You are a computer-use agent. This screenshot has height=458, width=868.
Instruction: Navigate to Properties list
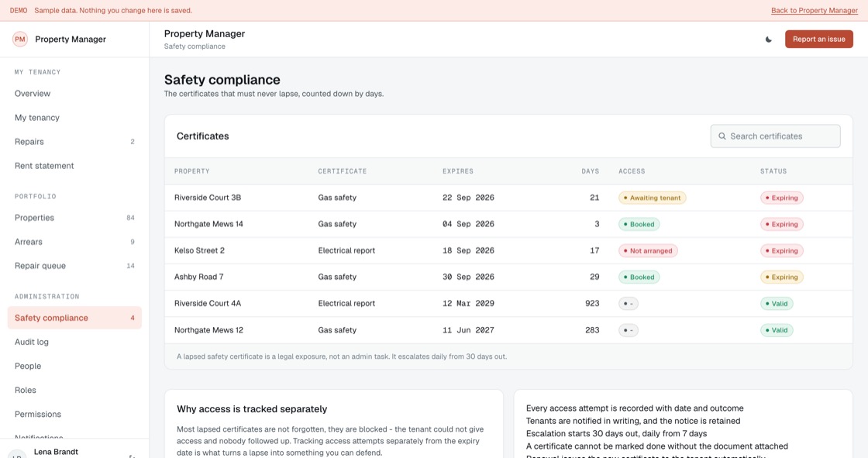click(x=74, y=218)
